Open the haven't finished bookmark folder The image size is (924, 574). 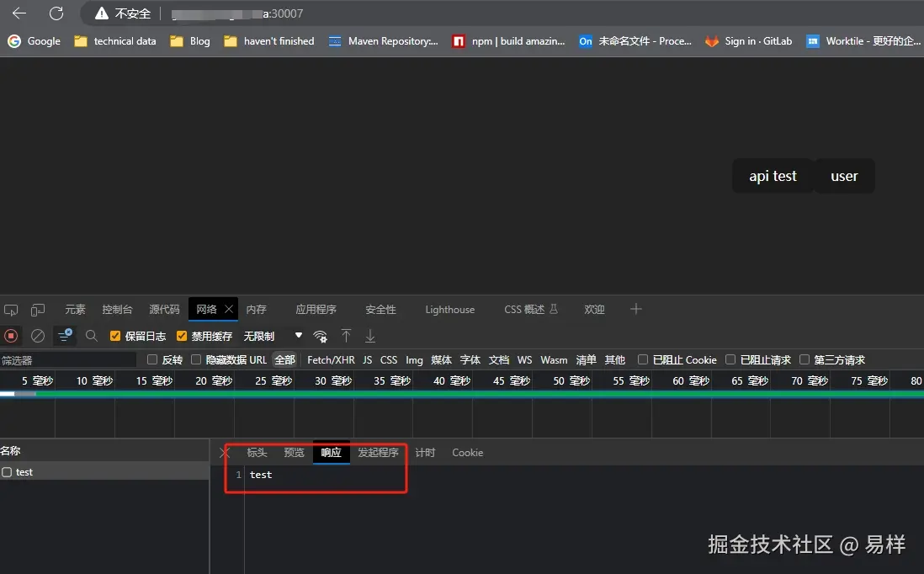[269, 41]
